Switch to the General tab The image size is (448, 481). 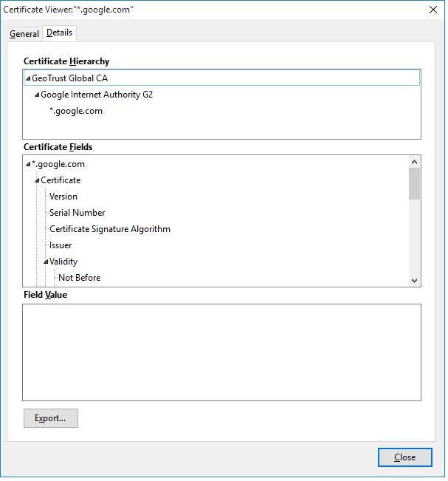24,34
